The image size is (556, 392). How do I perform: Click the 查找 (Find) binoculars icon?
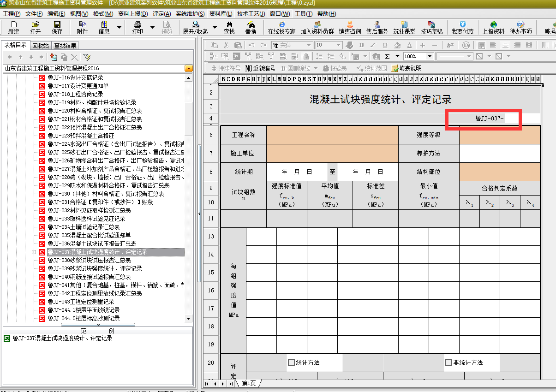coord(229,27)
